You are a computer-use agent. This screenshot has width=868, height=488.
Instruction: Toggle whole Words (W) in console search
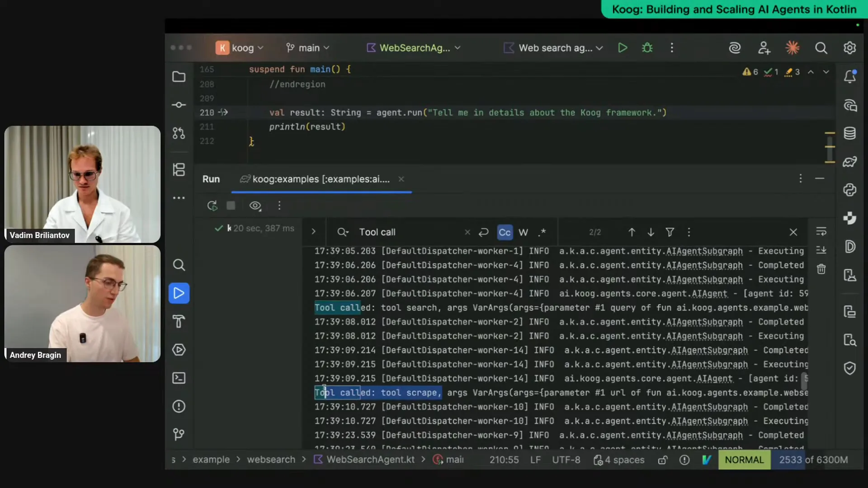coord(524,232)
